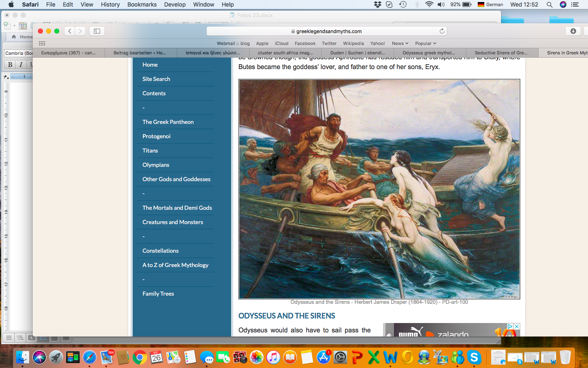
Task: Open Calendar from the Dock
Action: (156, 357)
